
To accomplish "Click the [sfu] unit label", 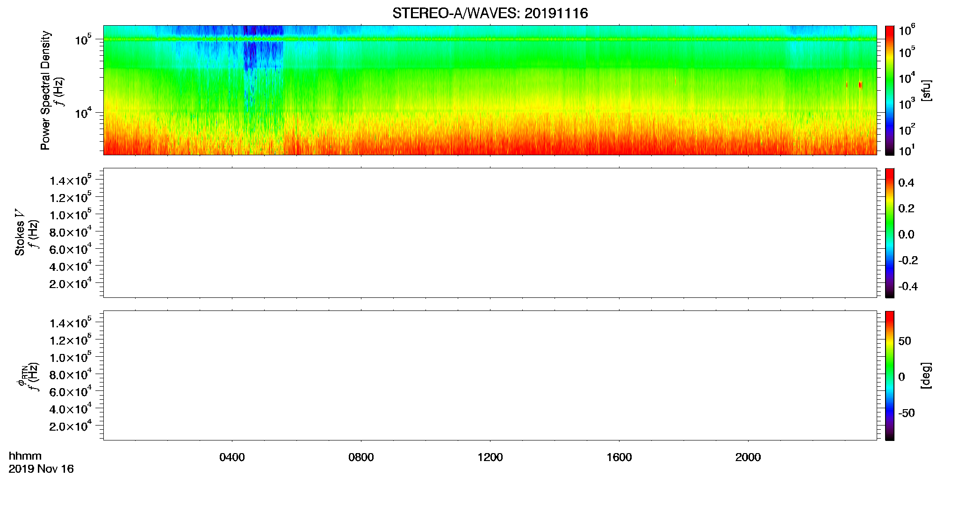I will [x=926, y=90].
